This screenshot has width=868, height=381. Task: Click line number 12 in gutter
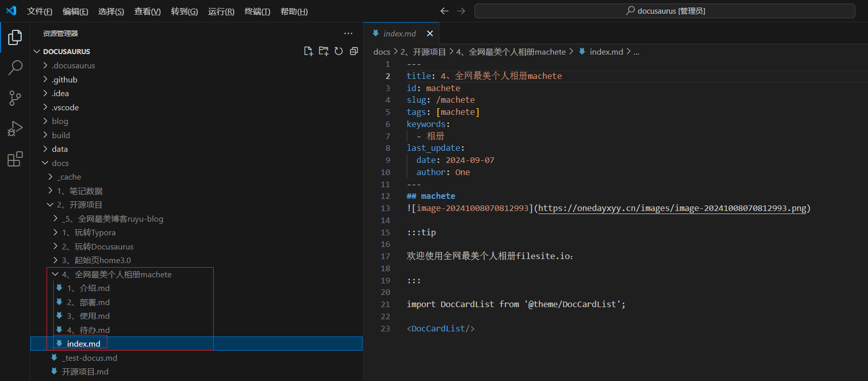point(385,196)
